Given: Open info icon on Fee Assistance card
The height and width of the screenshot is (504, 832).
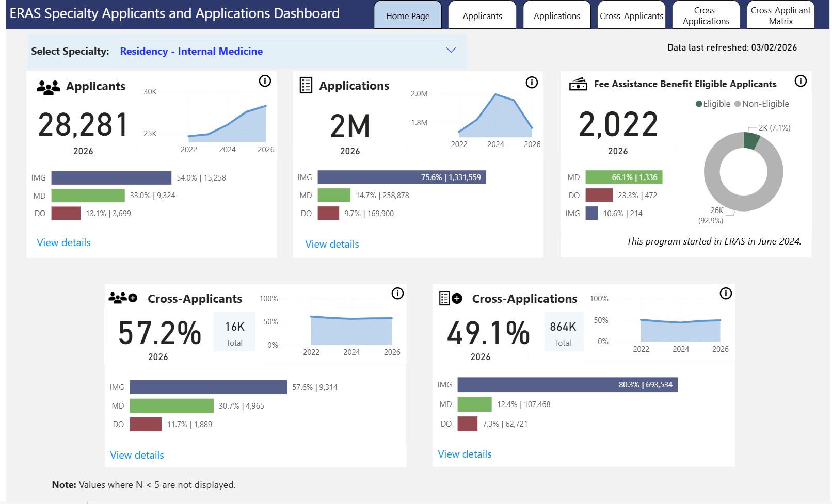Looking at the screenshot, I should (801, 81).
